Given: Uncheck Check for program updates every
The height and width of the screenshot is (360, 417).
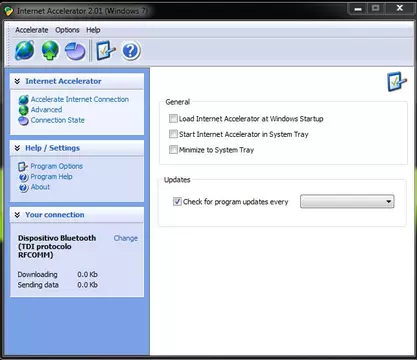Looking at the screenshot, I should pyautogui.click(x=177, y=201).
